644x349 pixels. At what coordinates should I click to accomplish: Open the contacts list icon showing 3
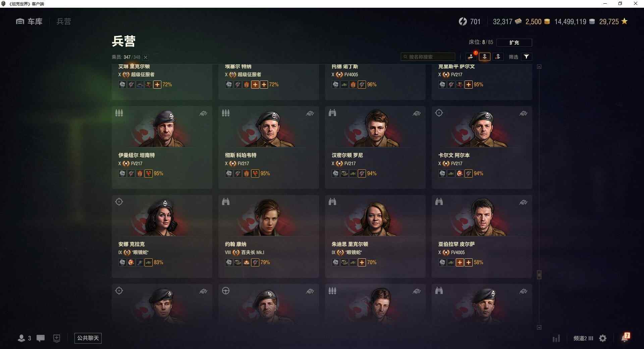point(24,338)
